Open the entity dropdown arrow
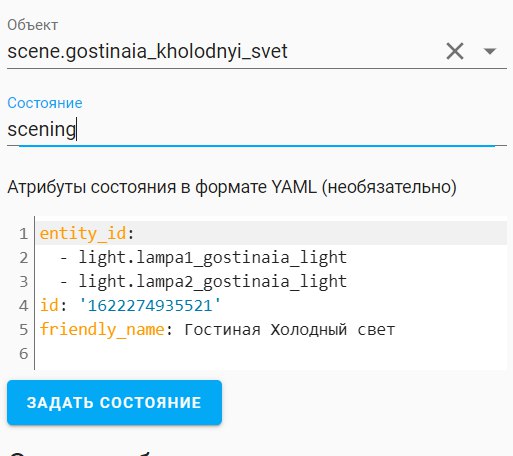The width and height of the screenshot is (513, 456). click(489, 51)
